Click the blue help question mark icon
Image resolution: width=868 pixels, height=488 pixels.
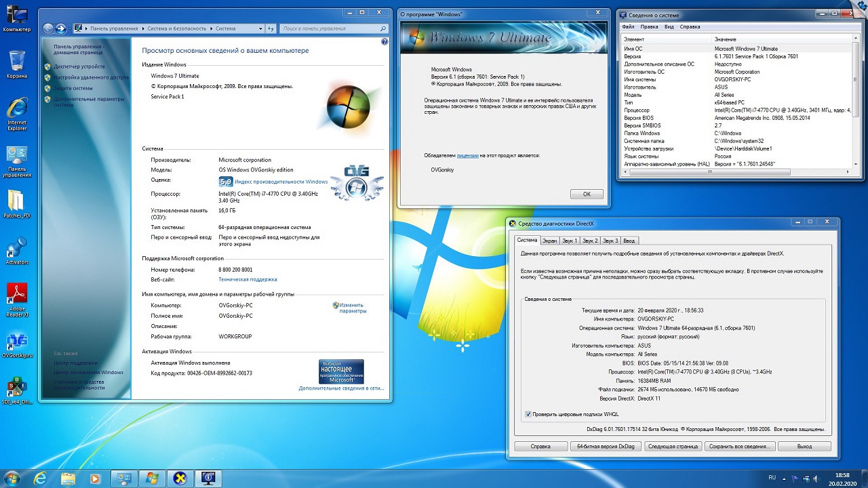(384, 42)
